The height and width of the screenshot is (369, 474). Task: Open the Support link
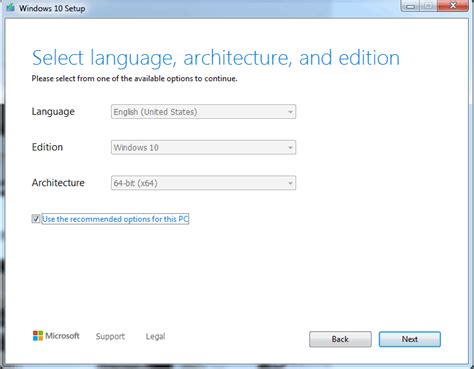[x=110, y=336]
